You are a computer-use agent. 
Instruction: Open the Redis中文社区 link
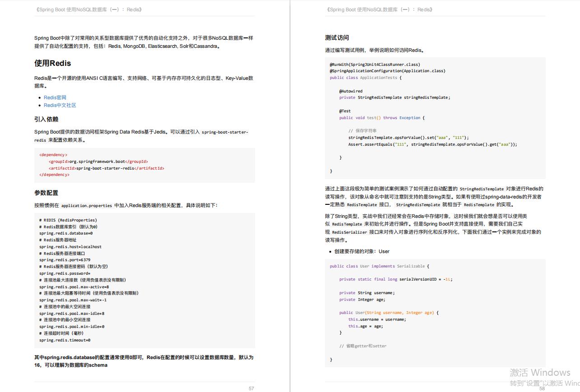click(x=60, y=105)
